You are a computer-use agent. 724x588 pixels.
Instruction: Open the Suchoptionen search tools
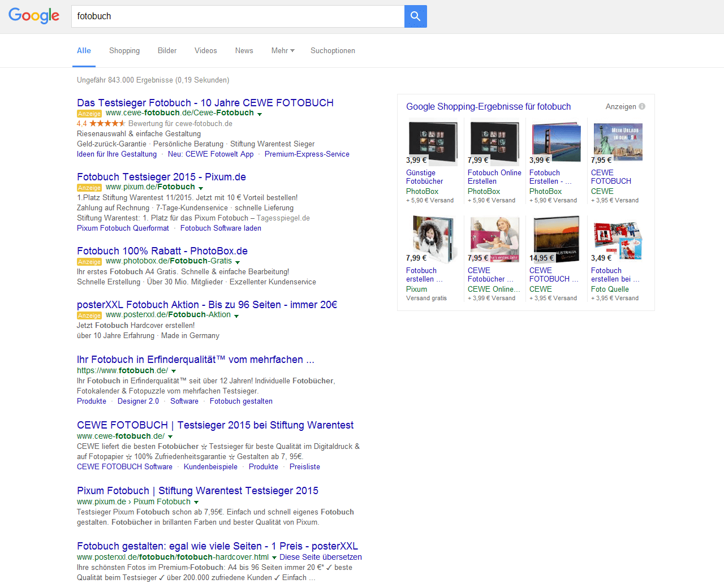333,51
